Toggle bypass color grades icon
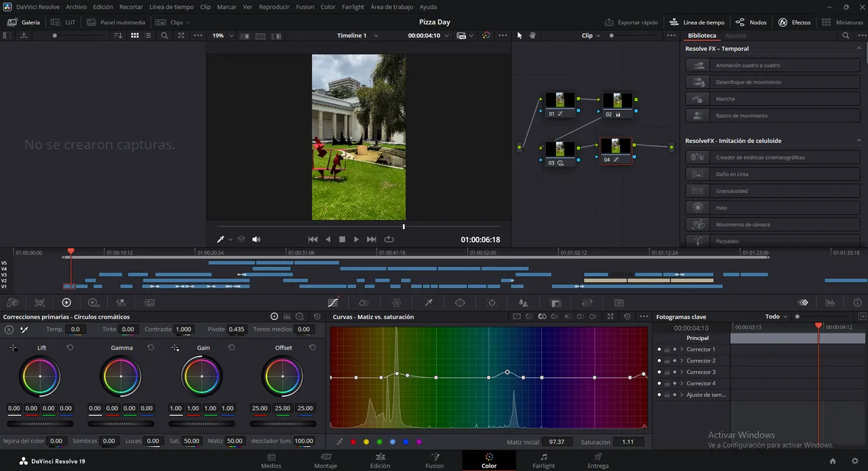This screenshot has width=868, height=471. point(486,35)
